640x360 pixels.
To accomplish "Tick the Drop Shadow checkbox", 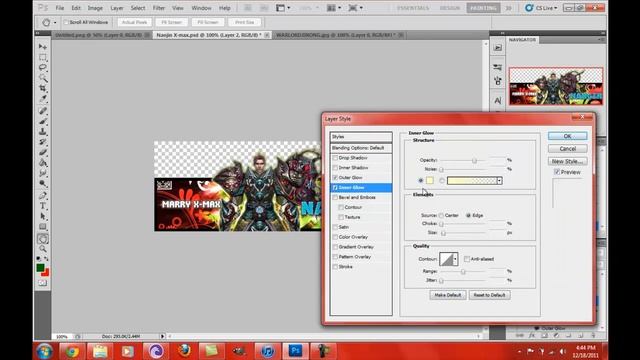I will [335, 158].
